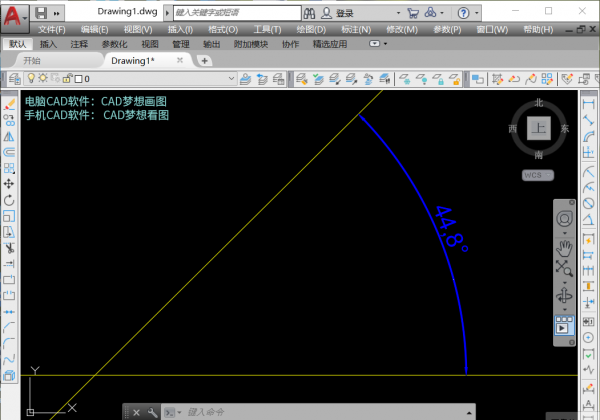The width and height of the screenshot is (600, 420).
Task: Click the search binoculars button
Action: 309,13
